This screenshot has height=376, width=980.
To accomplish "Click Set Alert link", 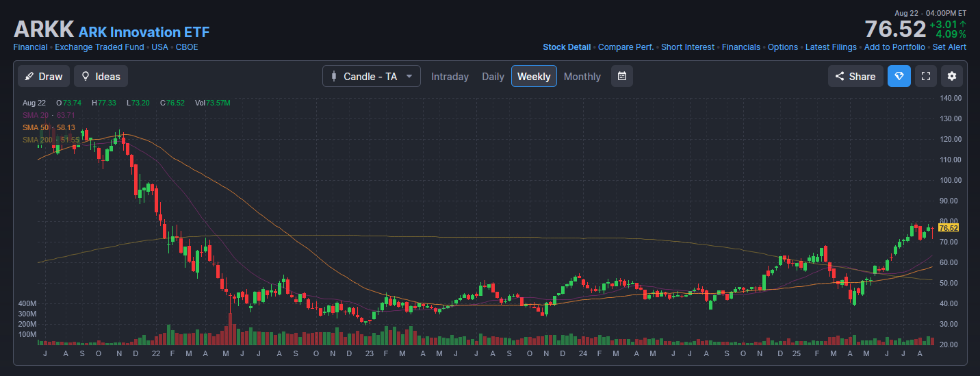I will [950, 47].
